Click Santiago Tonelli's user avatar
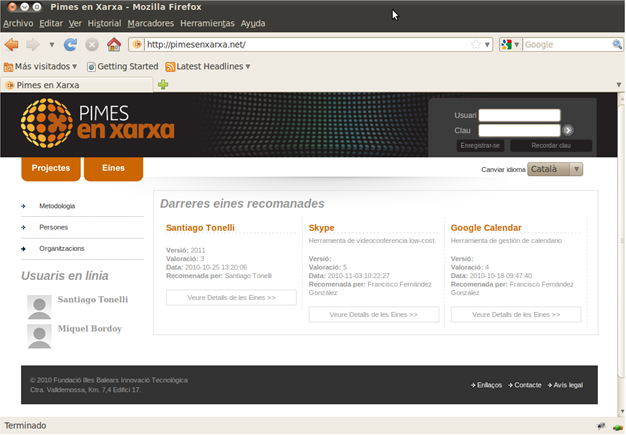Image resolution: width=626 pixels, height=435 pixels. click(x=39, y=307)
